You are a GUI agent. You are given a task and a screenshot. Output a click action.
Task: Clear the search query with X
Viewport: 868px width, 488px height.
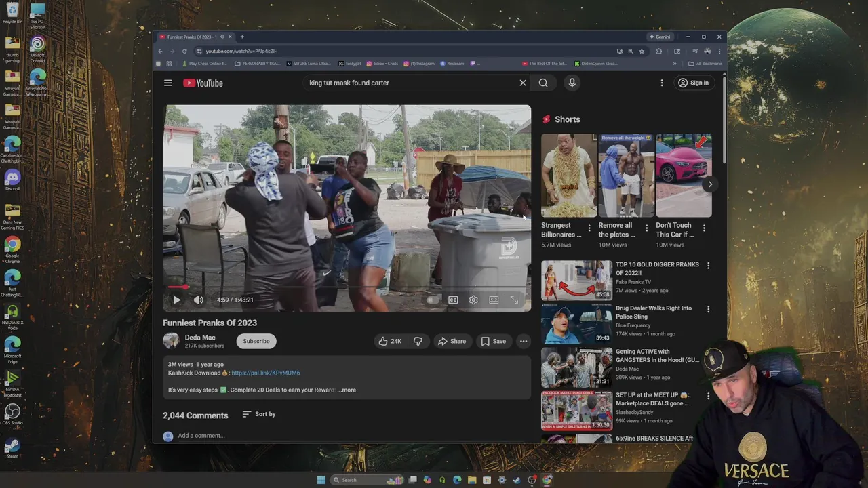point(523,83)
